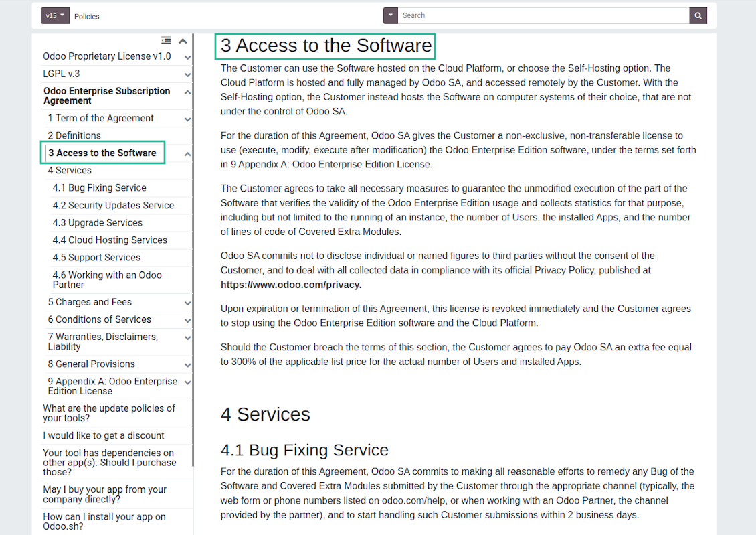Expand 5 Charges and Fees chevron
This screenshot has height=535, width=756.
[187, 303]
